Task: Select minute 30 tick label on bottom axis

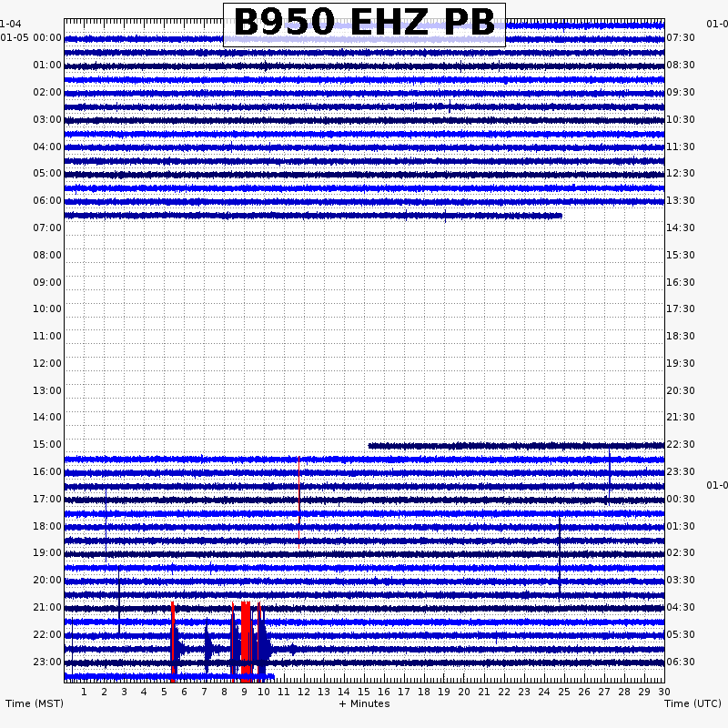Action: click(x=664, y=693)
